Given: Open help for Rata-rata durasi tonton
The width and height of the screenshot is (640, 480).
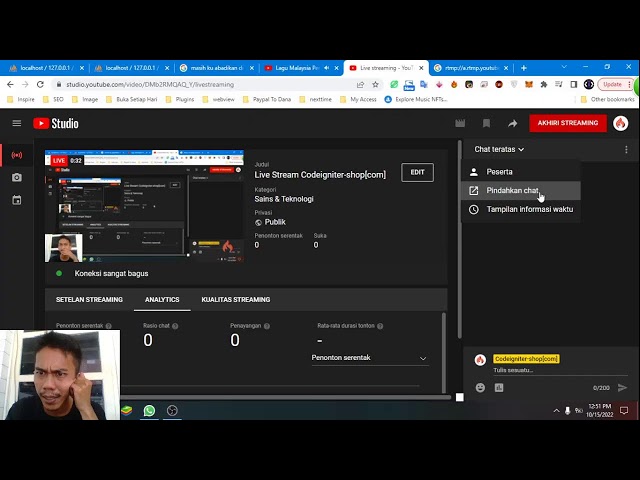Looking at the screenshot, I should (380, 326).
